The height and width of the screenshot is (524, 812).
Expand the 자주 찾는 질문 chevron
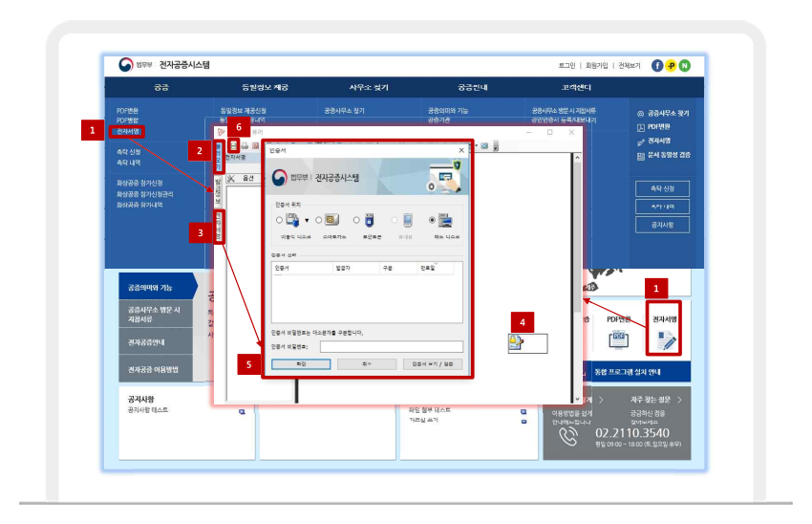[x=679, y=400]
